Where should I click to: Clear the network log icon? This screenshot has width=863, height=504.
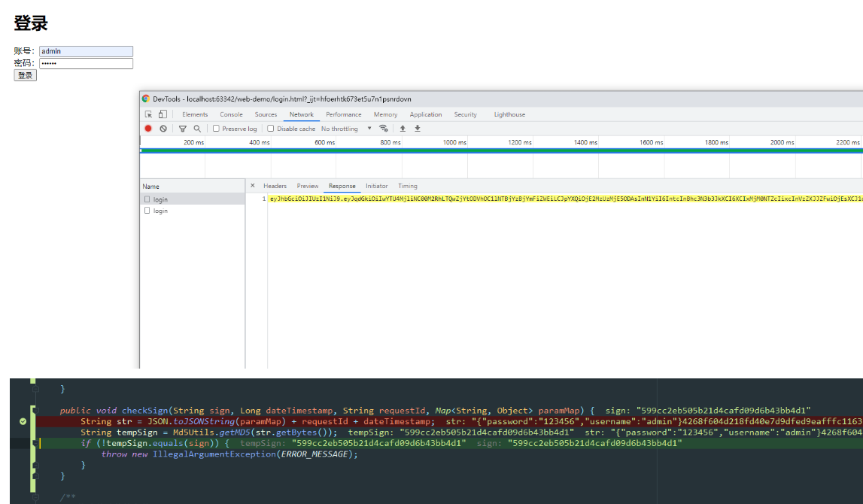[163, 128]
